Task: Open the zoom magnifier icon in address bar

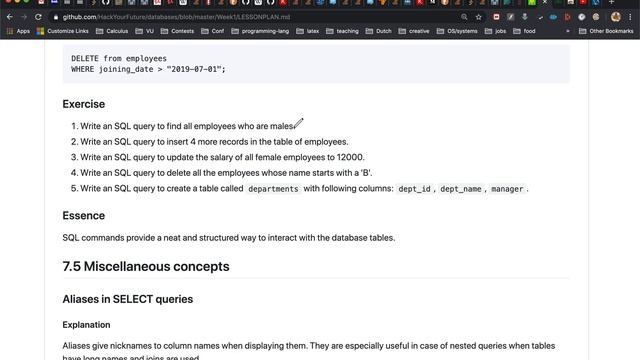Action: point(464,17)
